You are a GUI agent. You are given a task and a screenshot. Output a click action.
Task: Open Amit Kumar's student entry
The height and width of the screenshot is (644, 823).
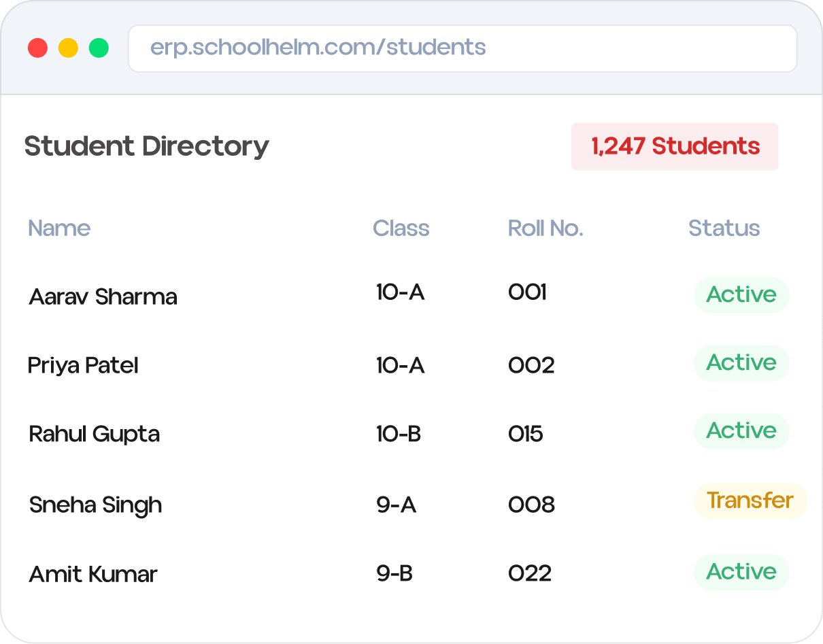[93, 574]
